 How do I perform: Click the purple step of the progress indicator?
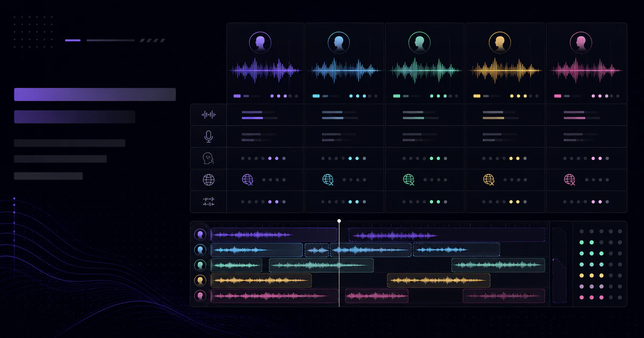pos(73,40)
